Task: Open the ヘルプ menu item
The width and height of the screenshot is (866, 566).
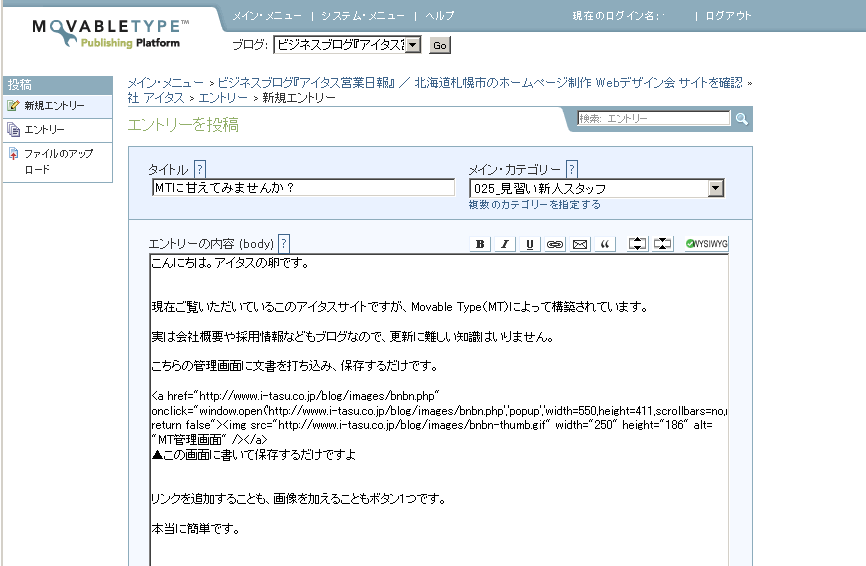Action: (439, 16)
